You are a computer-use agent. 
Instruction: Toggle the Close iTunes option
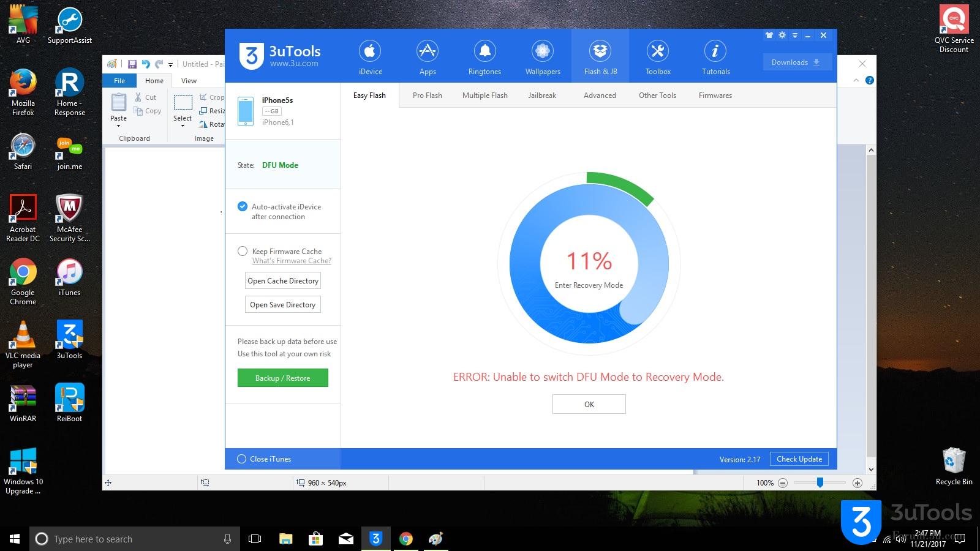click(242, 459)
